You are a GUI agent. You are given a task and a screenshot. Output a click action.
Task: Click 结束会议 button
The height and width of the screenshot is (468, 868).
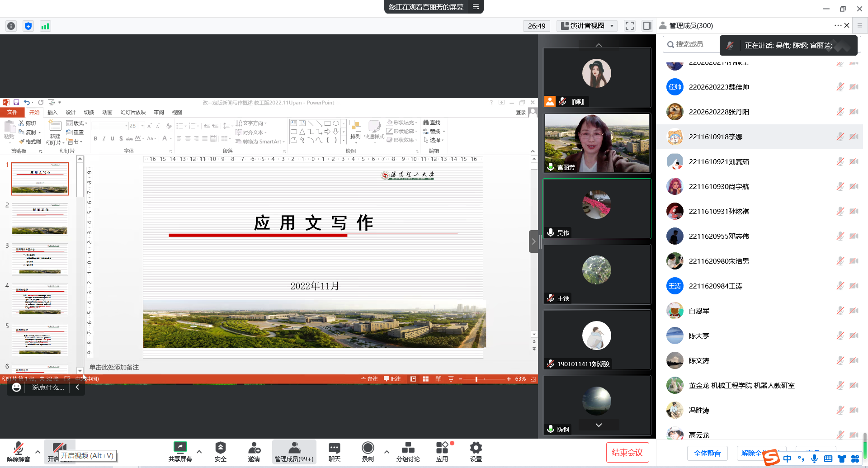(x=627, y=453)
